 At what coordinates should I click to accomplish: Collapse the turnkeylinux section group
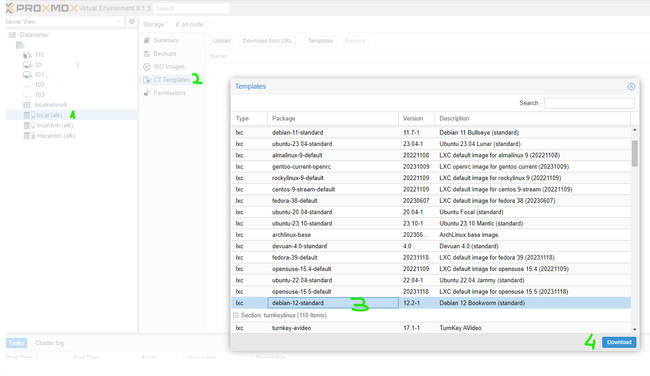(x=235, y=315)
